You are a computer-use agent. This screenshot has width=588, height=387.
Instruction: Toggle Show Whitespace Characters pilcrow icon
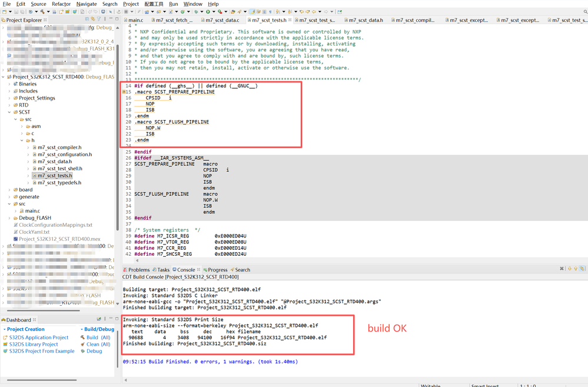point(270,12)
